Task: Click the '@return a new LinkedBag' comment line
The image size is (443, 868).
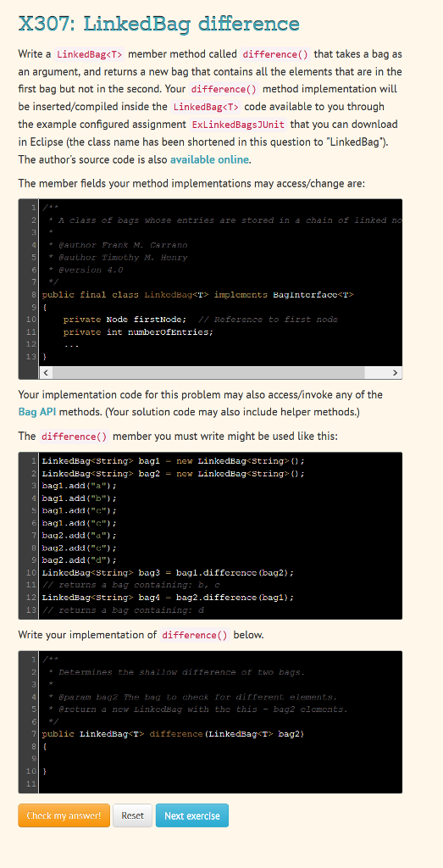Action: (x=197, y=709)
